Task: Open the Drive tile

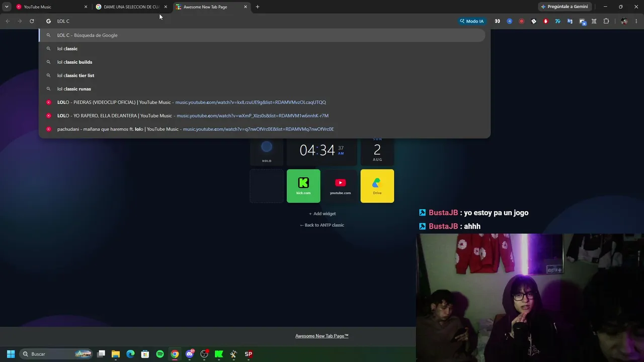Action: 377,186
